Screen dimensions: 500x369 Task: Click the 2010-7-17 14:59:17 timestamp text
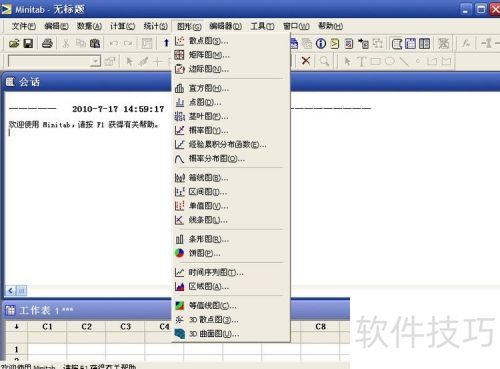tap(118, 109)
